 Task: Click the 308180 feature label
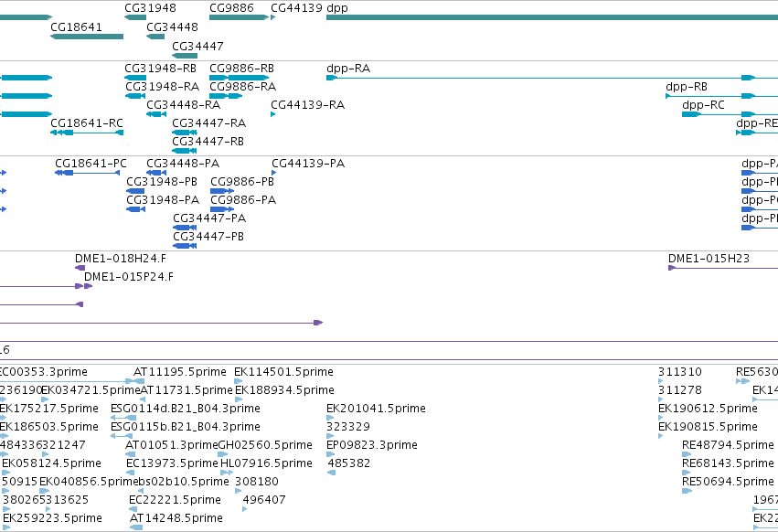point(257,482)
